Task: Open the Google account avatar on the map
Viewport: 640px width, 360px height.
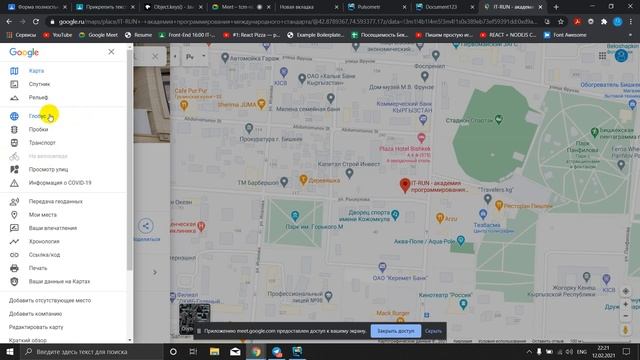Action: point(621,56)
